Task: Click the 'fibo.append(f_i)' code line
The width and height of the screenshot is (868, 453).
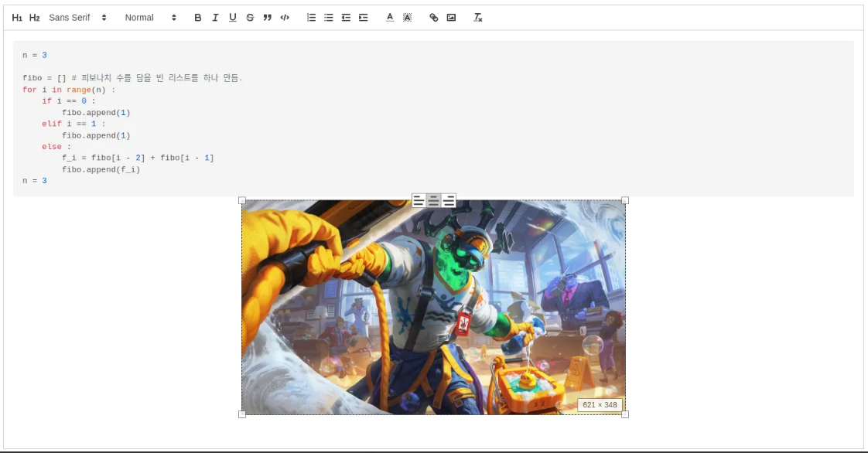Action: click(x=101, y=170)
